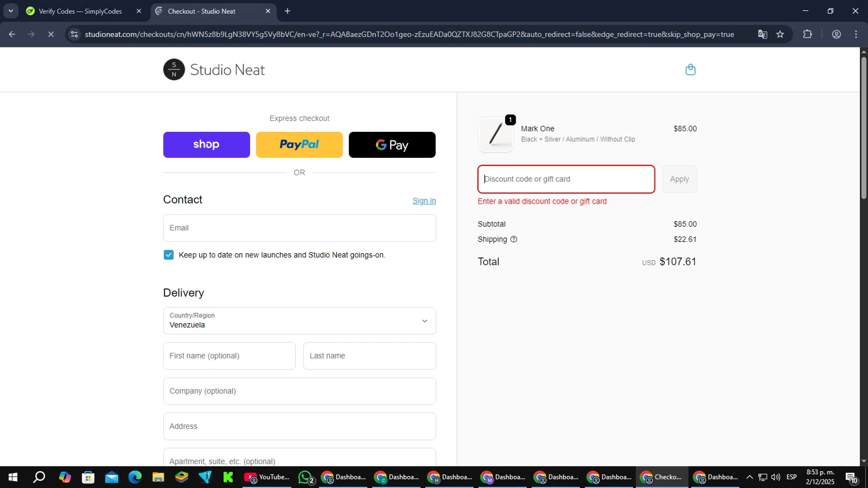Open the YouTube taskbar window
Screen dimensions: 868x488
click(267, 477)
